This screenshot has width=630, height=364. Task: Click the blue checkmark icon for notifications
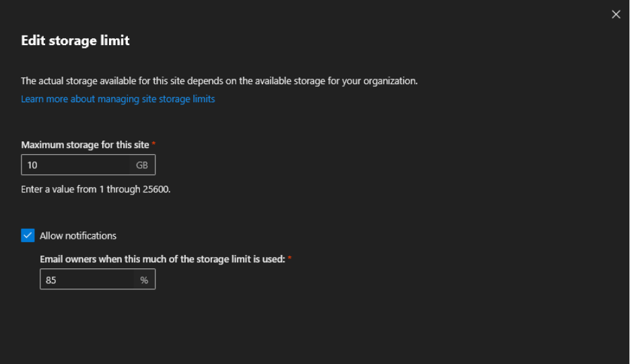[28, 235]
